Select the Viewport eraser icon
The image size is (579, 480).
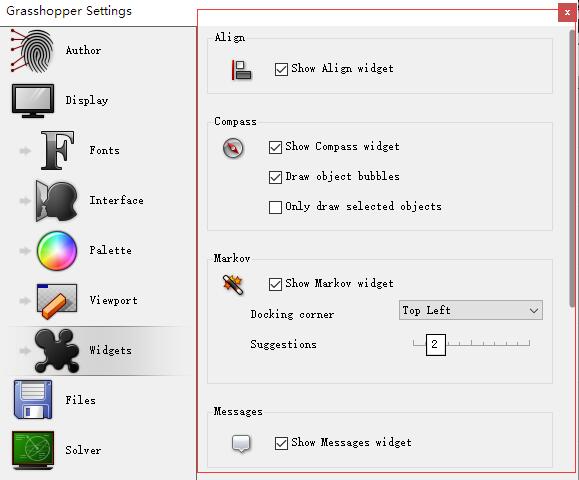click(x=57, y=301)
